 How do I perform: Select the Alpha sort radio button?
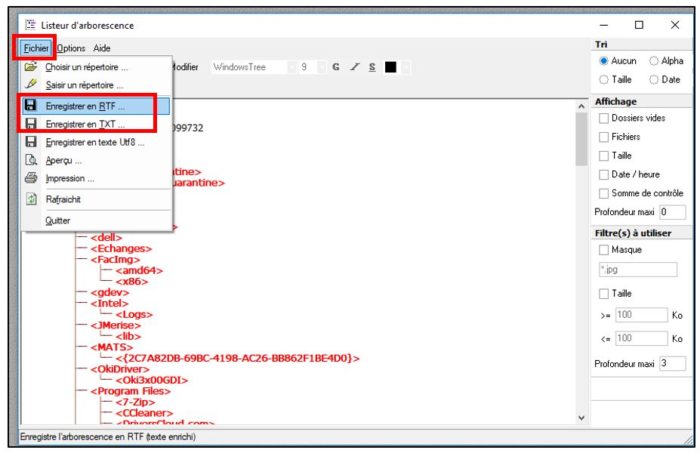click(654, 61)
